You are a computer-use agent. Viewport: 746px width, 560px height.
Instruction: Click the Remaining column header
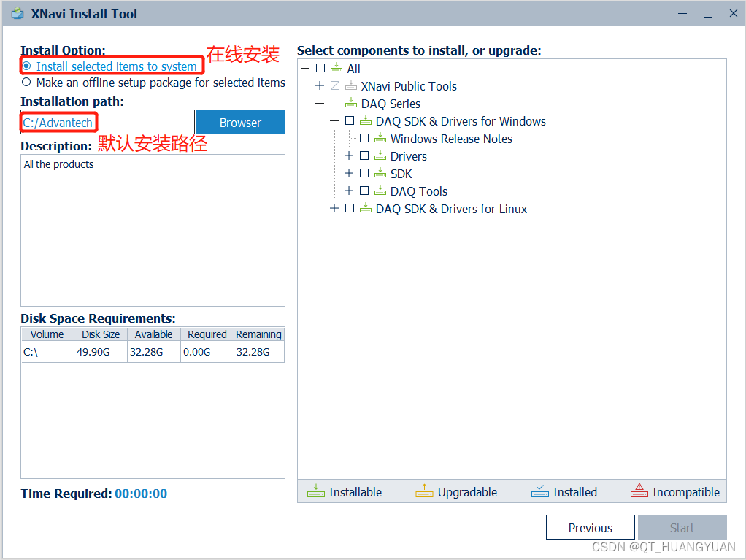click(259, 334)
